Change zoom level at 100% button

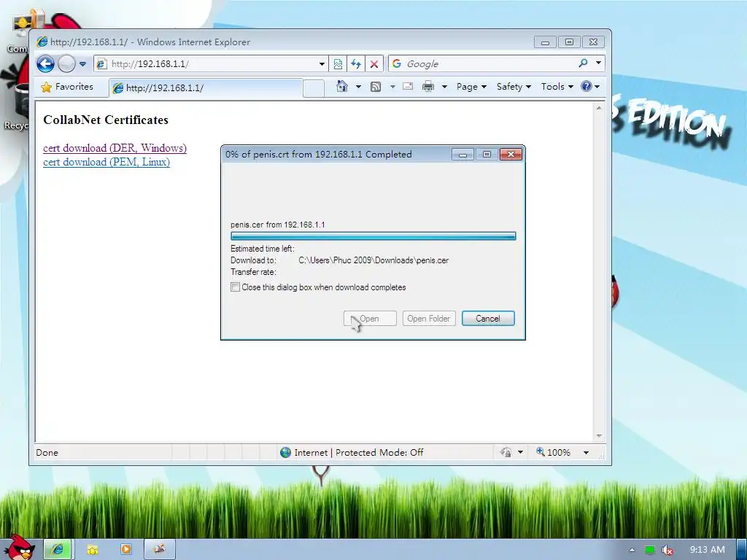553,452
